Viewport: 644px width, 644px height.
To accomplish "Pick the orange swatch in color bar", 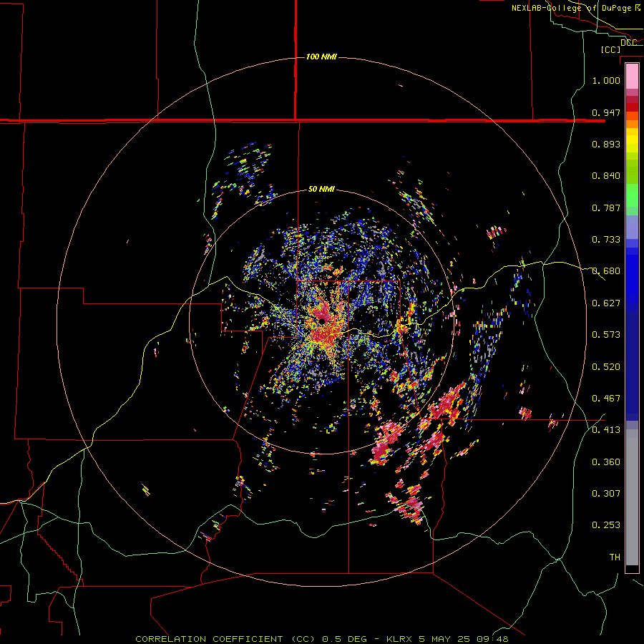I will pyautogui.click(x=632, y=124).
